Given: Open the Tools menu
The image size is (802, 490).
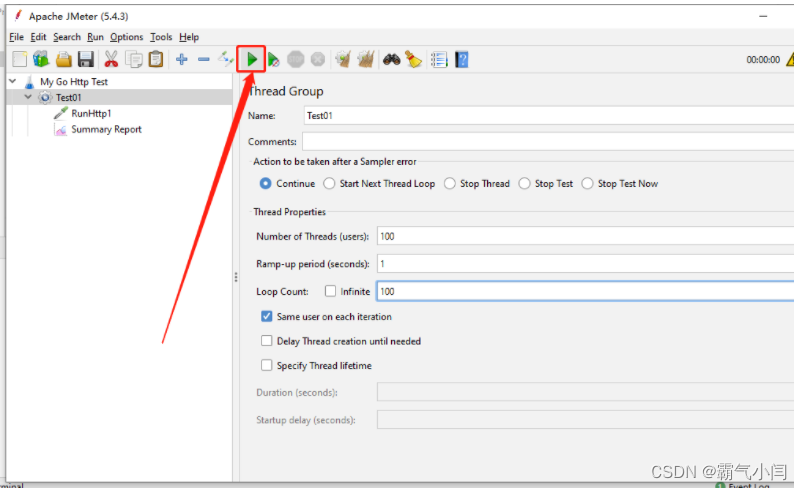Looking at the screenshot, I should [161, 37].
